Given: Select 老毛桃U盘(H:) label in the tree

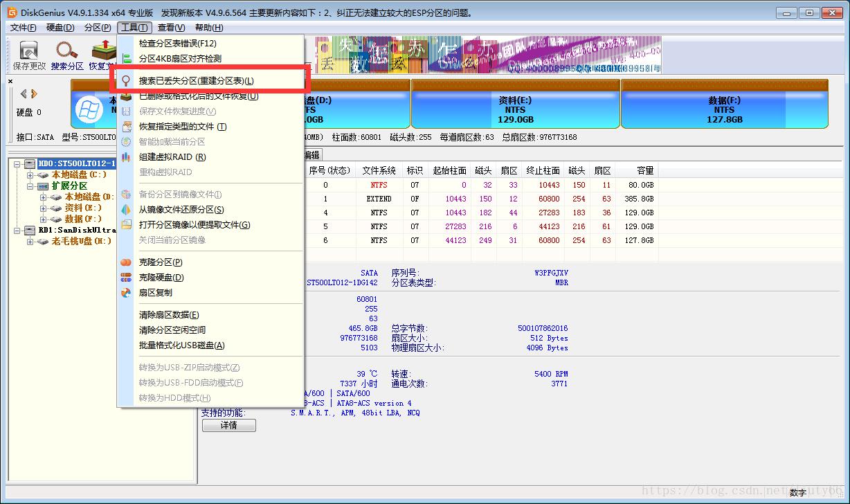Looking at the screenshot, I should pyautogui.click(x=81, y=241).
